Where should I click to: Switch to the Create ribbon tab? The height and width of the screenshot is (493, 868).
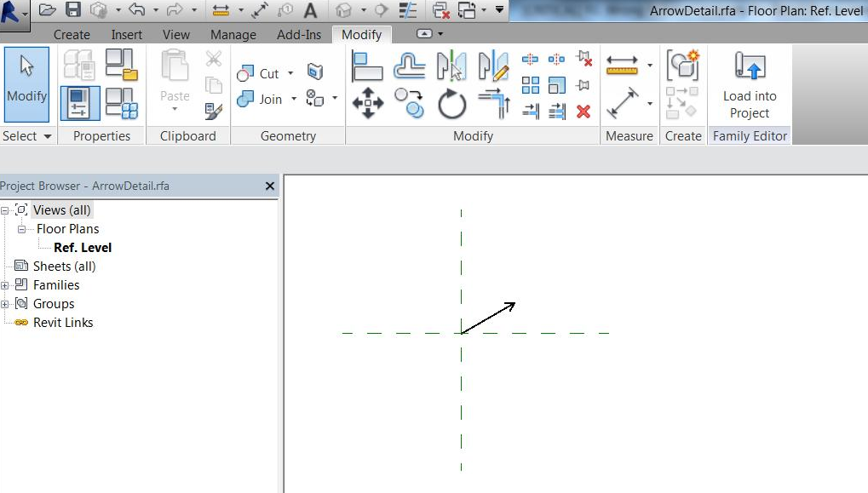click(72, 34)
